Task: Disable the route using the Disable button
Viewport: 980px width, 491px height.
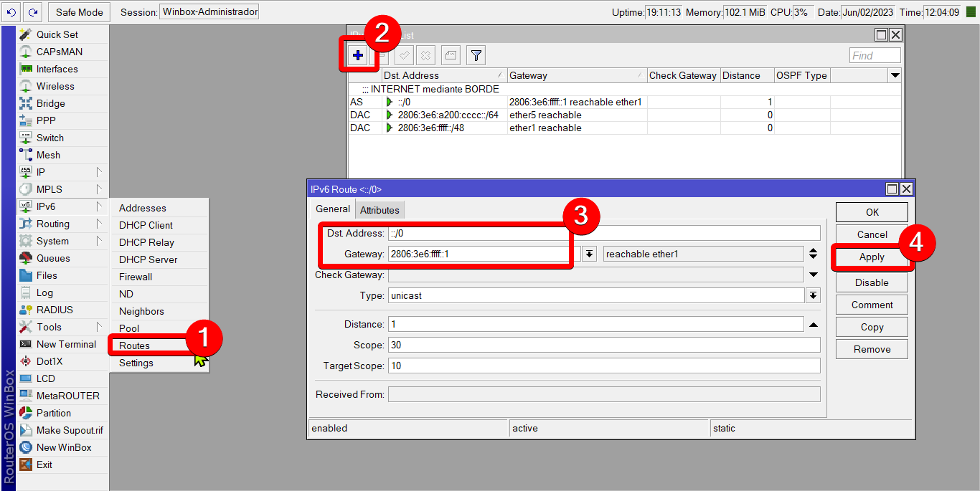Action: 871,282
